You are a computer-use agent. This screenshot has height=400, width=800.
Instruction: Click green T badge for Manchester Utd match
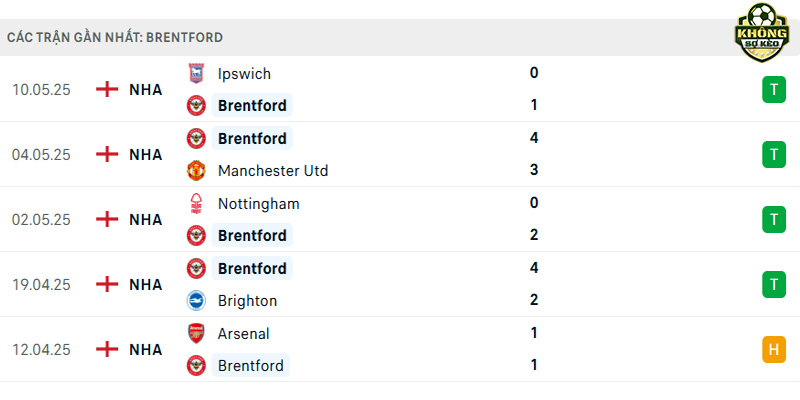pos(774,155)
